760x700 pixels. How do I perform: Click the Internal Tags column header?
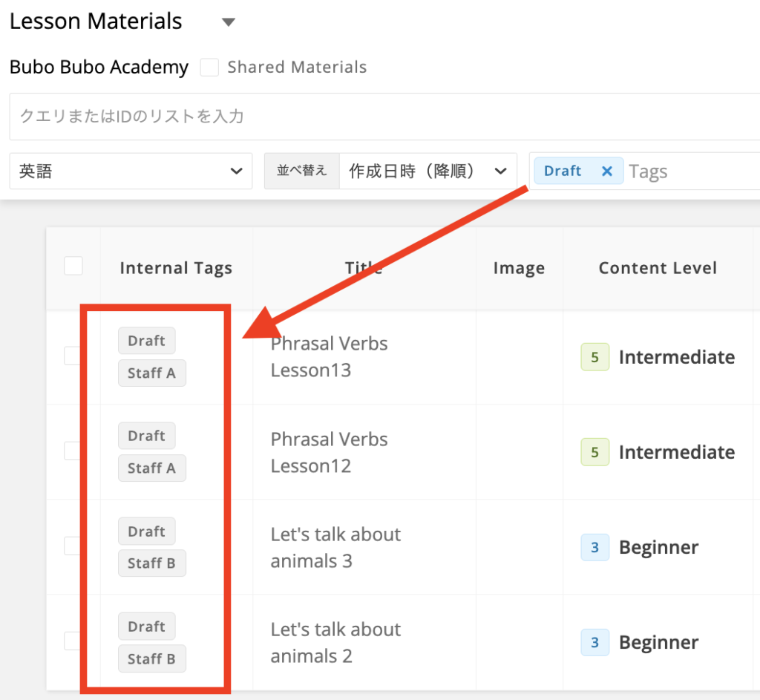click(176, 269)
